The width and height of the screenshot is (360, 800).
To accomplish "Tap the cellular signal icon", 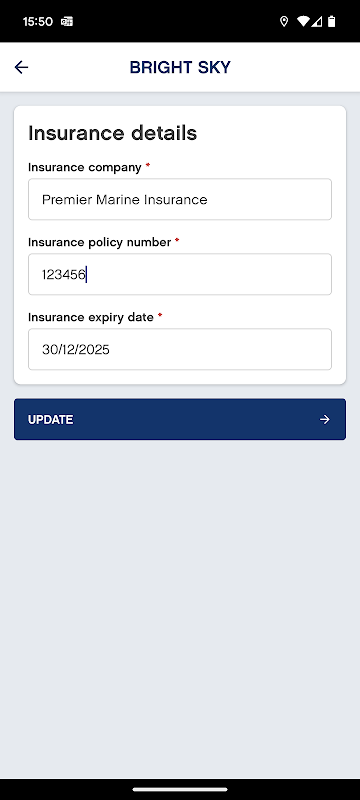I will point(317,21).
